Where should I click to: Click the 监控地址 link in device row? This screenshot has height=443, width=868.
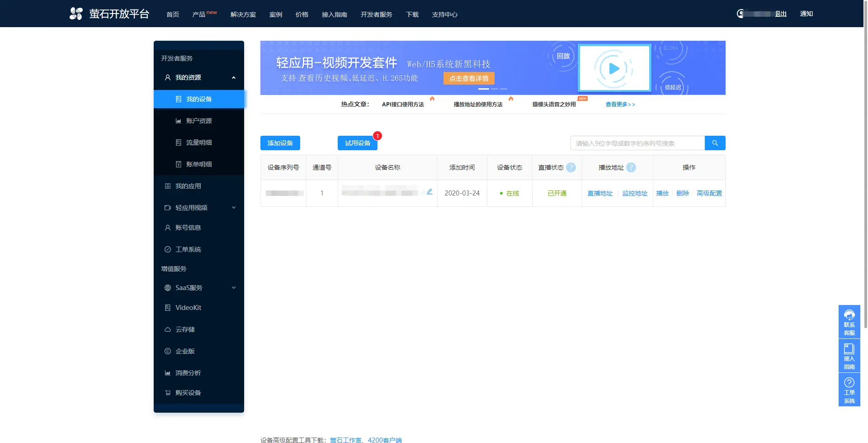point(635,193)
